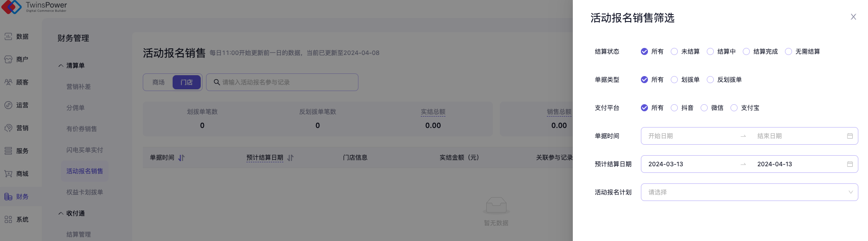Open the 有价券销售 link
This screenshot has width=868, height=241.
pyautogui.click(x=82, y=129)
